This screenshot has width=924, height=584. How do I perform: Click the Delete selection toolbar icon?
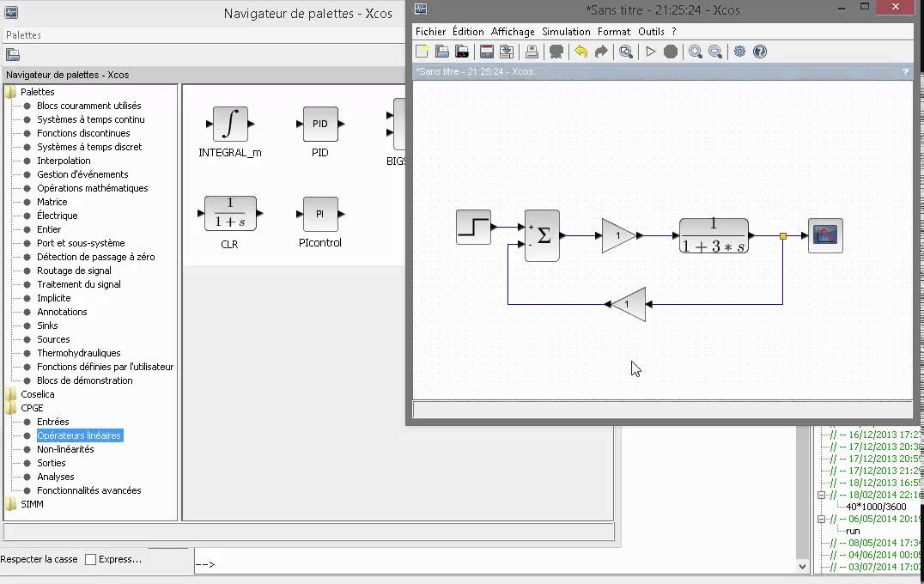click(556, 52)
